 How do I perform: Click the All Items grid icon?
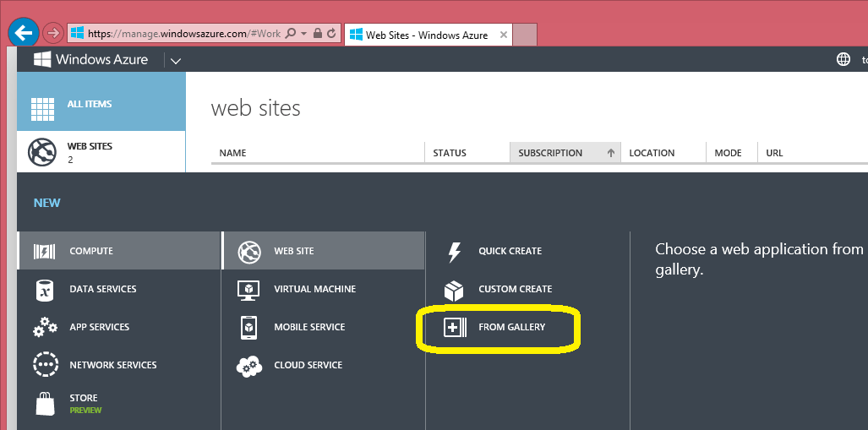tap(42, 109)
